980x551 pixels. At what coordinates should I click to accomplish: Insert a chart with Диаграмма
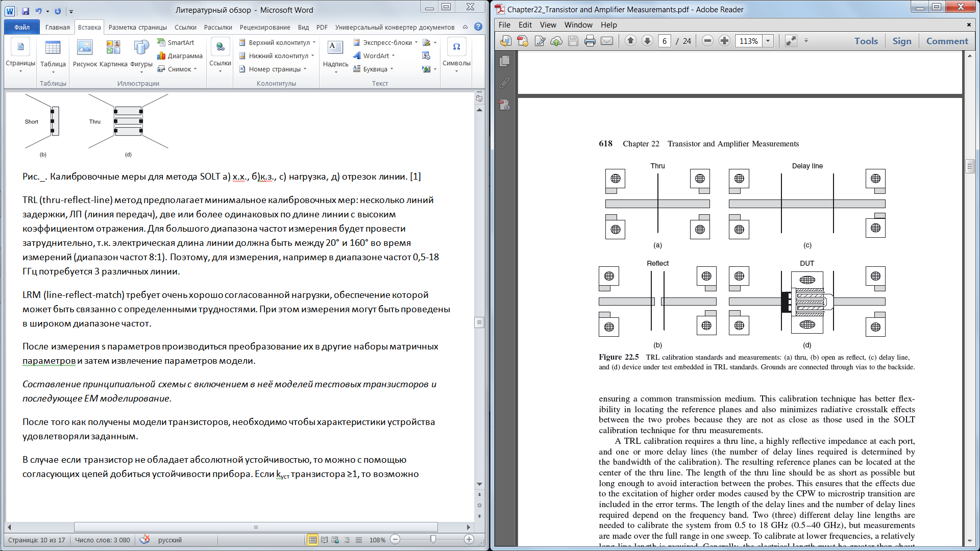[x=180, y=56]
